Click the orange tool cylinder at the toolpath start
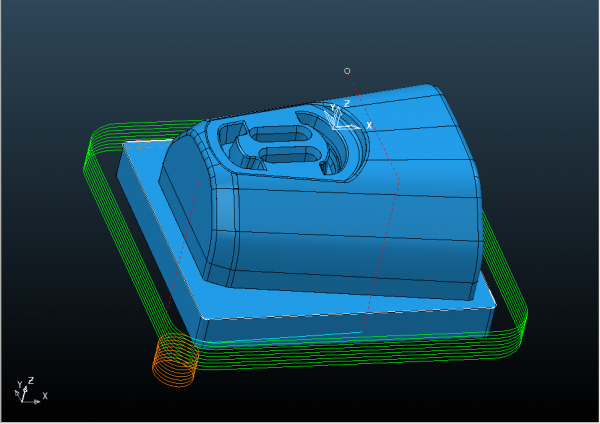 [176, 360]
